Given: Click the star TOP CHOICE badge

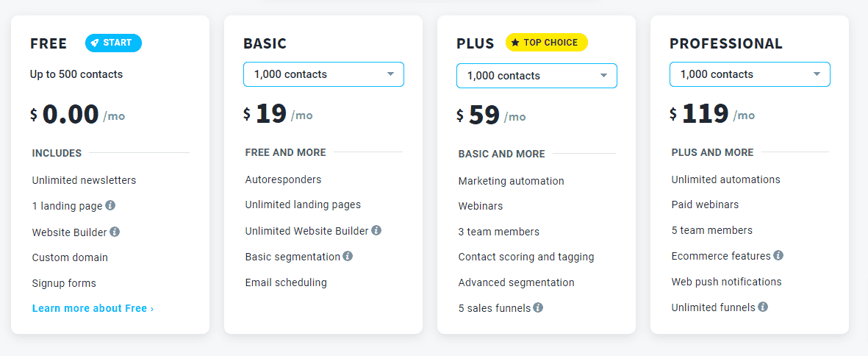Looking at the screenshot, I should (x=546, y=43).
